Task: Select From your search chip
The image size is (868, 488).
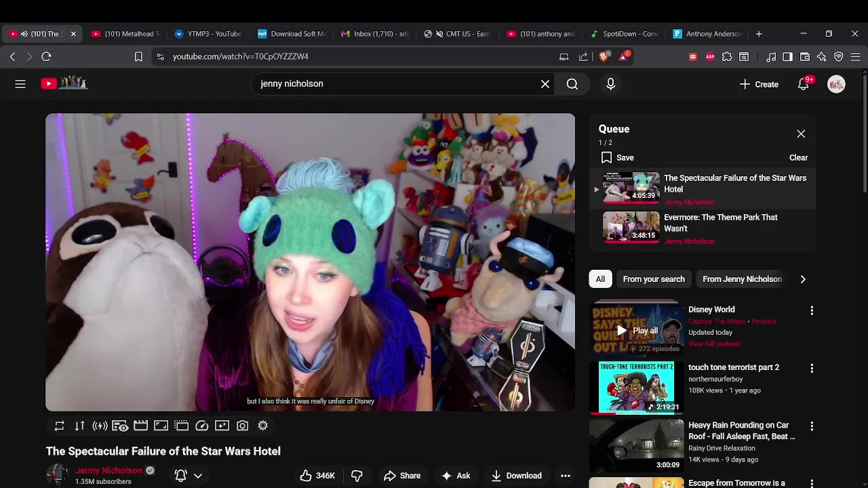Action: 654,279
